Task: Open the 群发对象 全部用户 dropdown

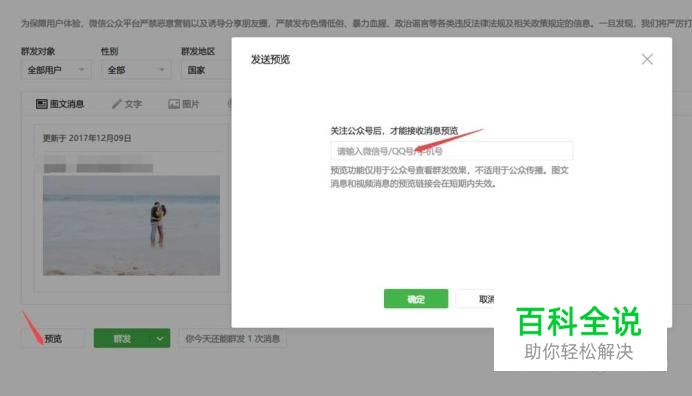Action: (x=56, y=70)
